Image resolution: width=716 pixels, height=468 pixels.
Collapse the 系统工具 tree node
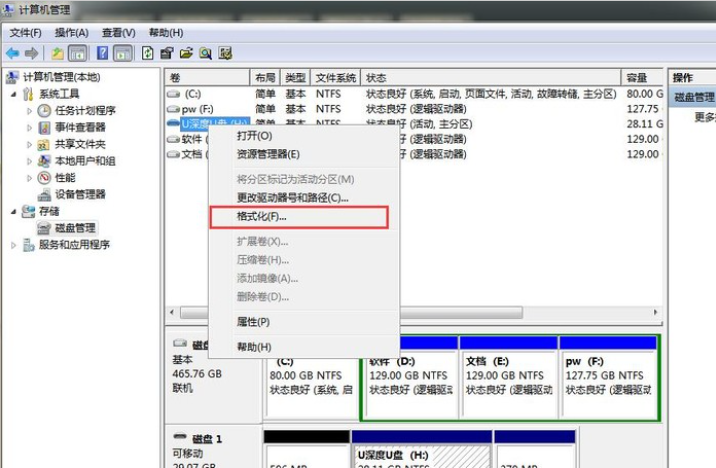(x=14, y=95)
